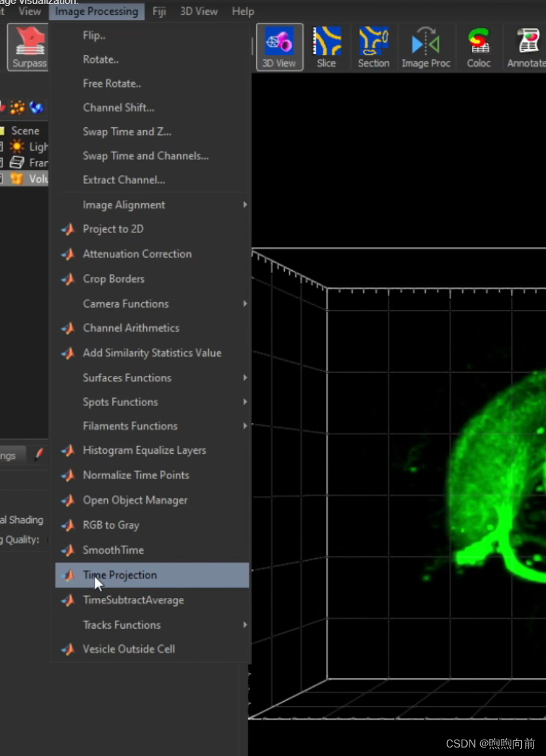Expand Spots Functions submenu arrow

(x=245, y=402)
